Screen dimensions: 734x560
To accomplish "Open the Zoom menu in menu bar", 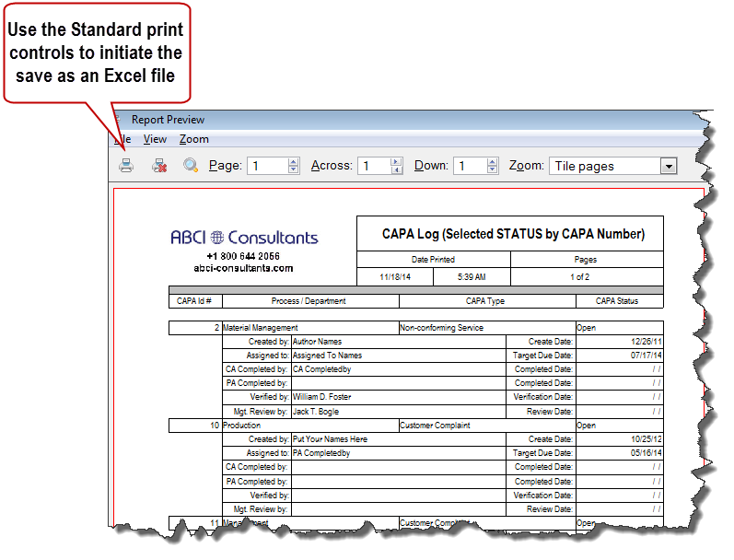I will tap(193, 139).
